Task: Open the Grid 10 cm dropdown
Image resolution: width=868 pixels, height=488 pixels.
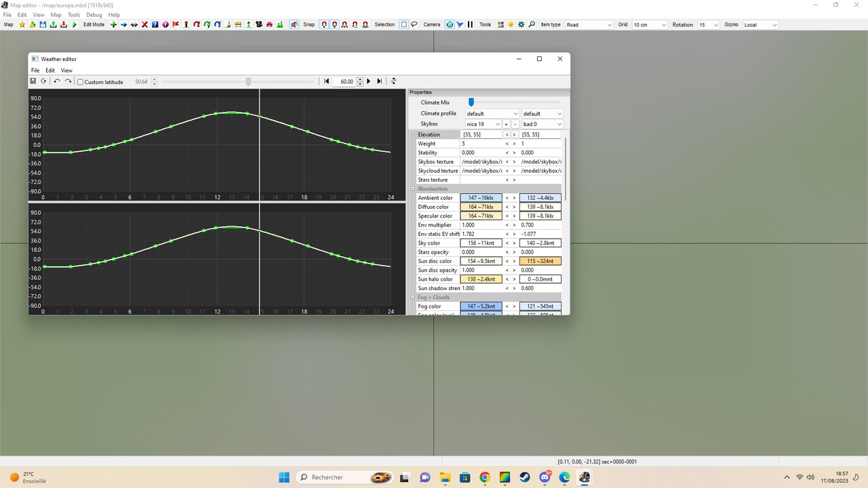Action: (x=650, y=24)
